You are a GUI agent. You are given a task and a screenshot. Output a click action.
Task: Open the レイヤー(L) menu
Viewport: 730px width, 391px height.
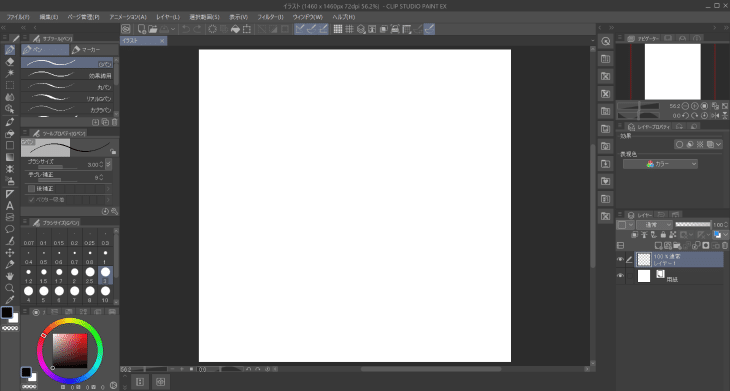[168, 17]
